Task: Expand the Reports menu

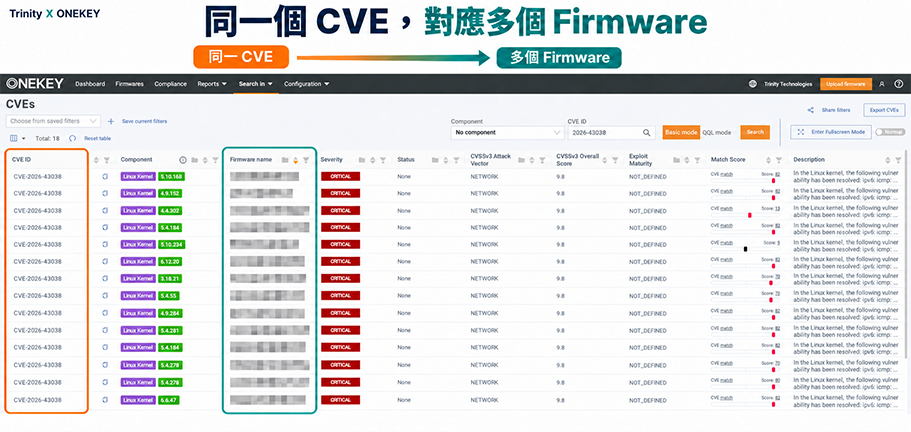Action: pyautogui.click(x=212, y=84)
